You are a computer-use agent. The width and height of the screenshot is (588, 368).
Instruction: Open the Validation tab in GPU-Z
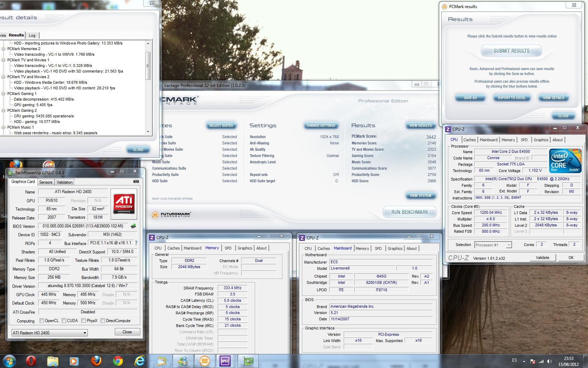64,182
